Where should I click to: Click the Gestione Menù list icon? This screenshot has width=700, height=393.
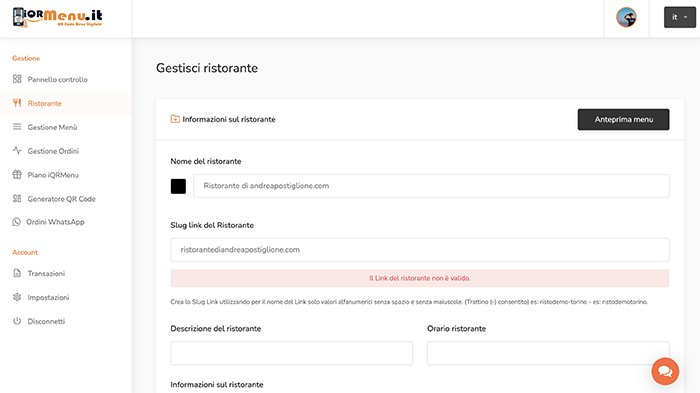coord(17,127)
